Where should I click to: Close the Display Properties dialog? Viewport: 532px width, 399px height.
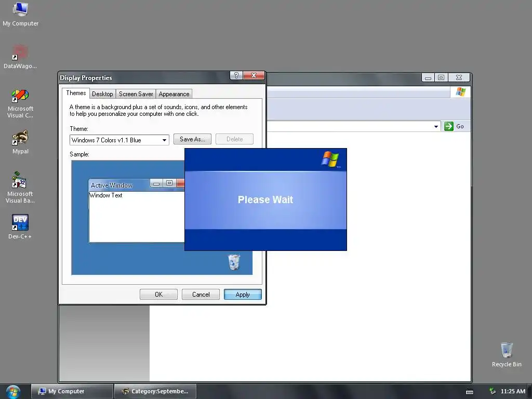pyautogui.click(x=254, y=75)
